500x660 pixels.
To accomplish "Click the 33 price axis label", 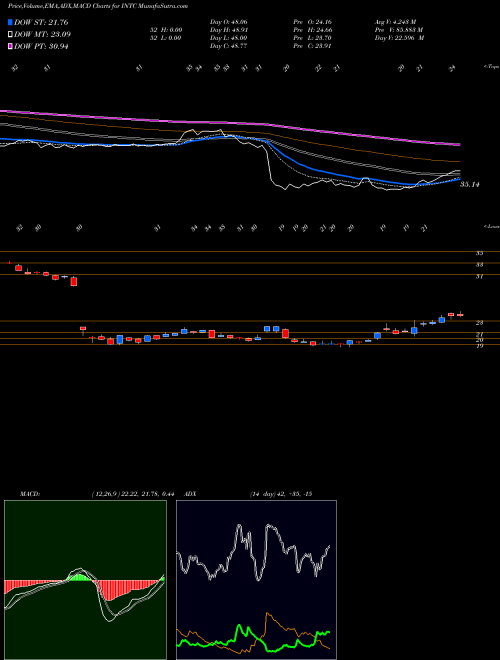I will point(479,264).
